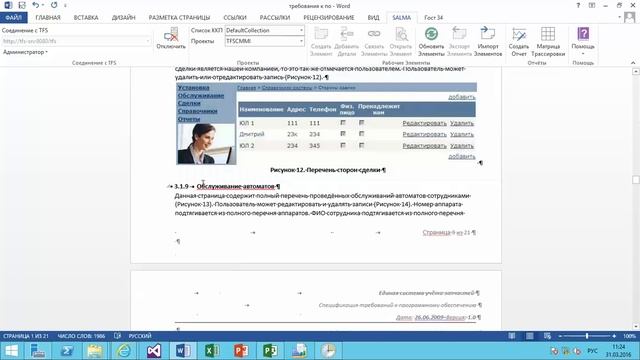Click the Undo arrow icon
This screenshot has width=640, height=360.
coord(36,5)
